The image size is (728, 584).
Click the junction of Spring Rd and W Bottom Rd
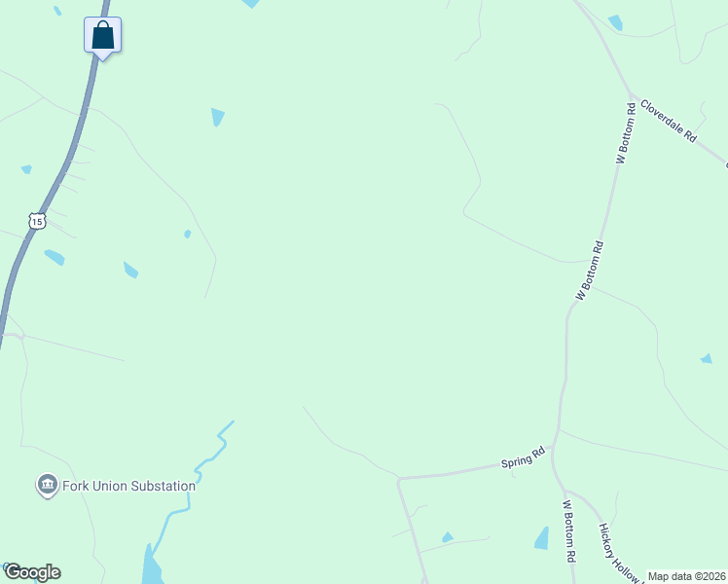tap(554, 447)
